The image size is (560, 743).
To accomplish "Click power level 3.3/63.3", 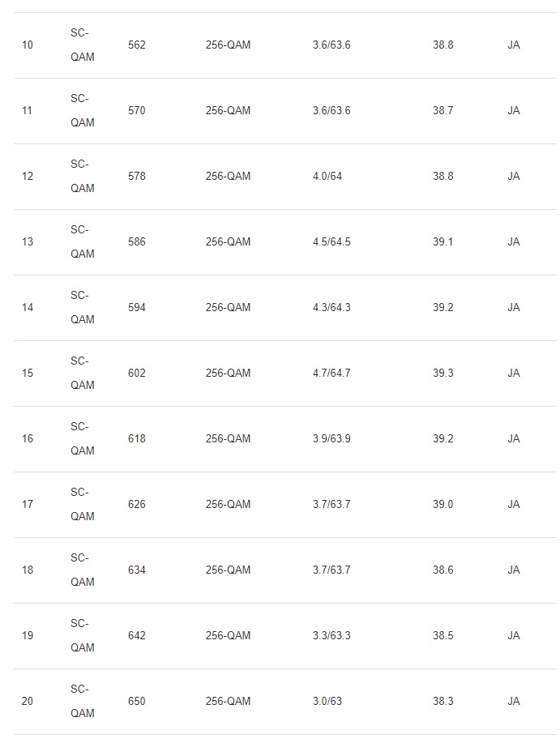I will point(331,636).
